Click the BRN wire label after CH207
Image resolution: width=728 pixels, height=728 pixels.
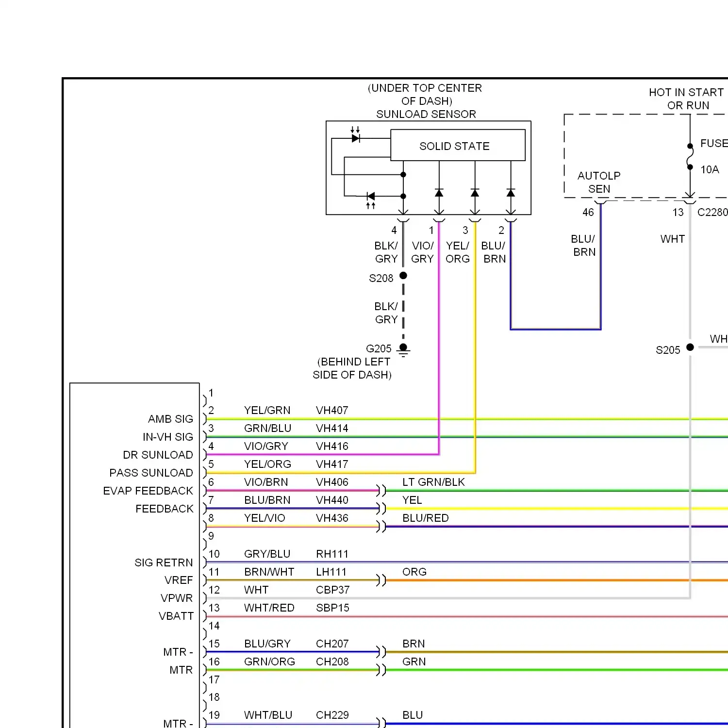pyautogui.click(x=414, y=644)
